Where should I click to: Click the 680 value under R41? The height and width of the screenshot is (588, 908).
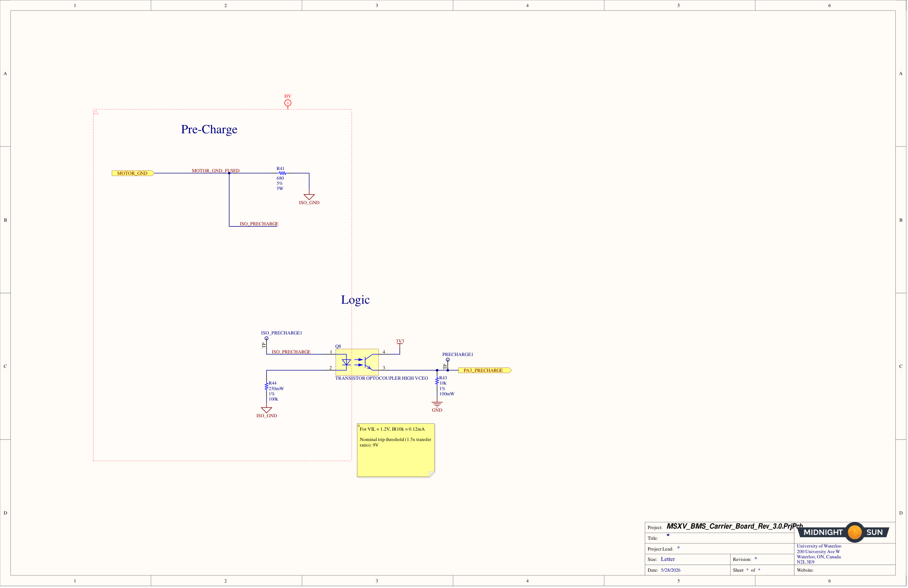(280, 178)
